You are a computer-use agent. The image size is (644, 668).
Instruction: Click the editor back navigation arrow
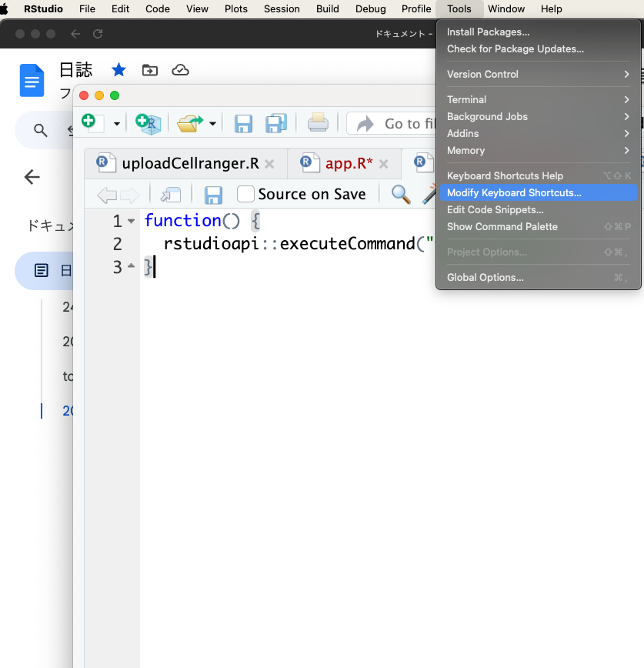coord(107,195)
